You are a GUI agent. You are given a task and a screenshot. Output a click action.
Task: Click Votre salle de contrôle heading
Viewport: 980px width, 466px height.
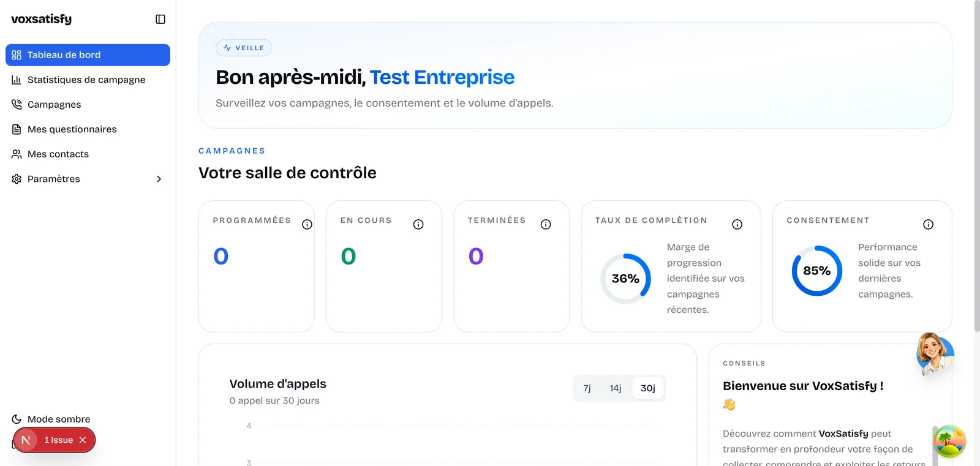(287, 173)
